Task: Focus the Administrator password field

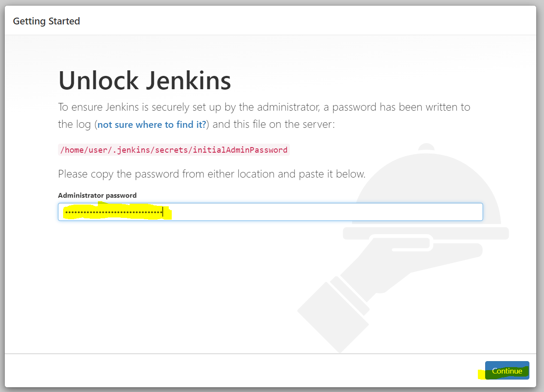Action: tap(270, 212)
